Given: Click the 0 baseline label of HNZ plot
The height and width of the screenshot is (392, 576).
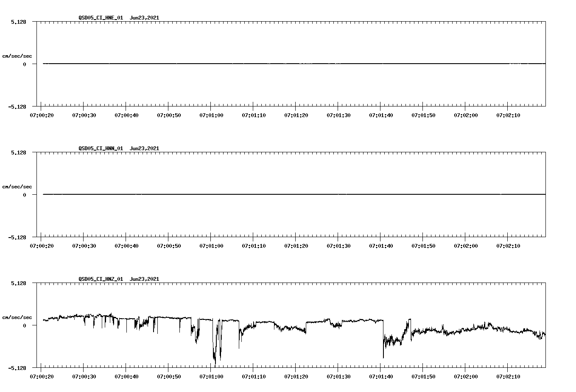Looking at the screenshot, I should click(x=25, y=325).
